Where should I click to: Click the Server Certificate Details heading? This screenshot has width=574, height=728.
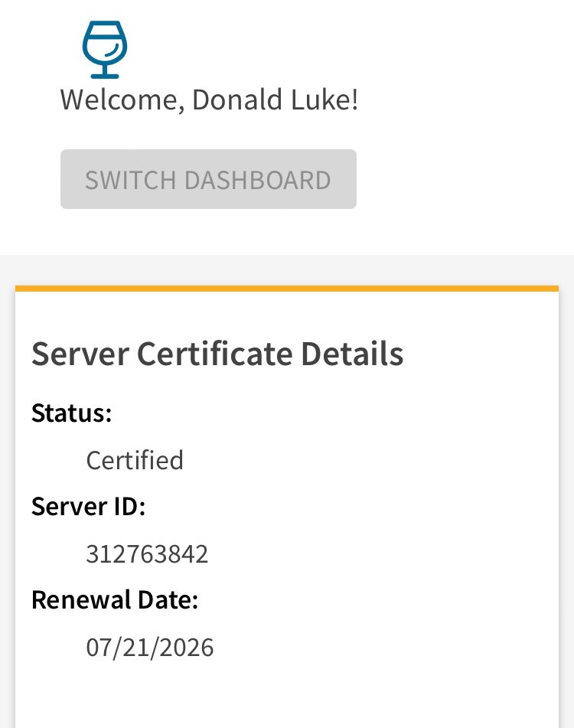(217, 354)
